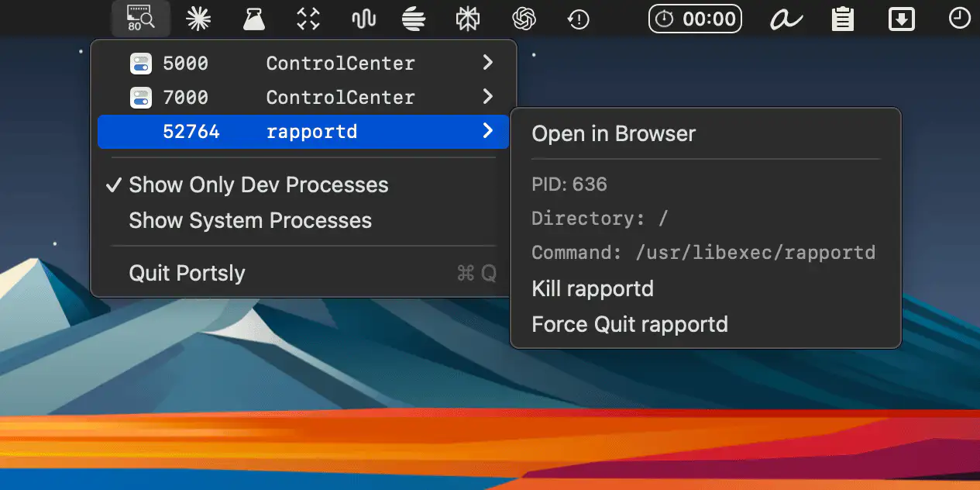Open the script signature icon in menu bar
The height and width of the screenshot is (490, 980).
(x=786, y=19)
